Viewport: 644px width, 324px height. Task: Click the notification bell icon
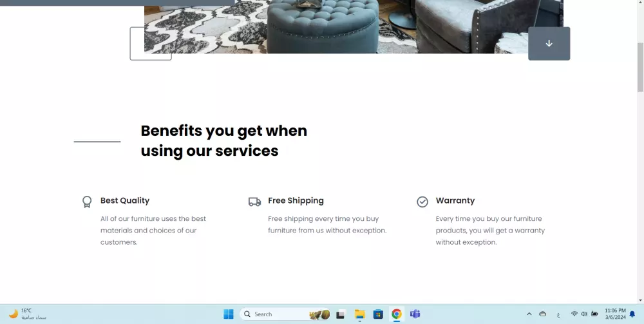(x=632, y=314)
